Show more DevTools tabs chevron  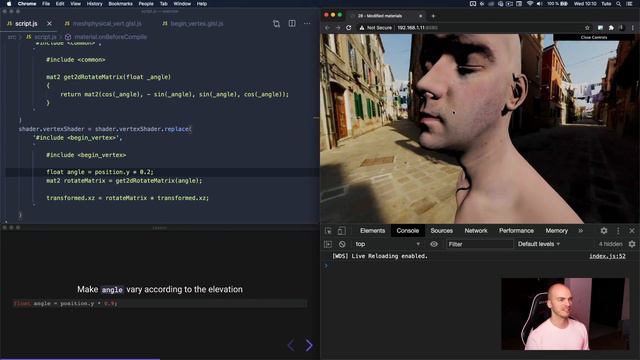point(580,231)
